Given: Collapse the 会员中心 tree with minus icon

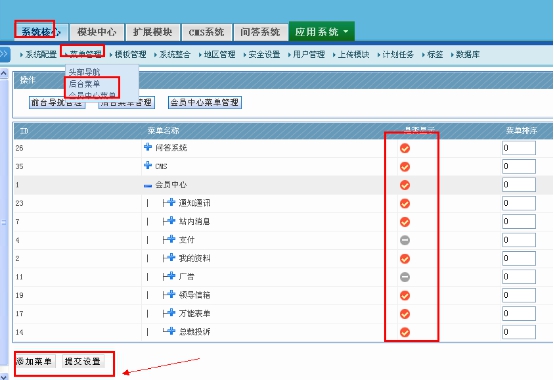Looking at the screenshot, I should tap(148, 185).
